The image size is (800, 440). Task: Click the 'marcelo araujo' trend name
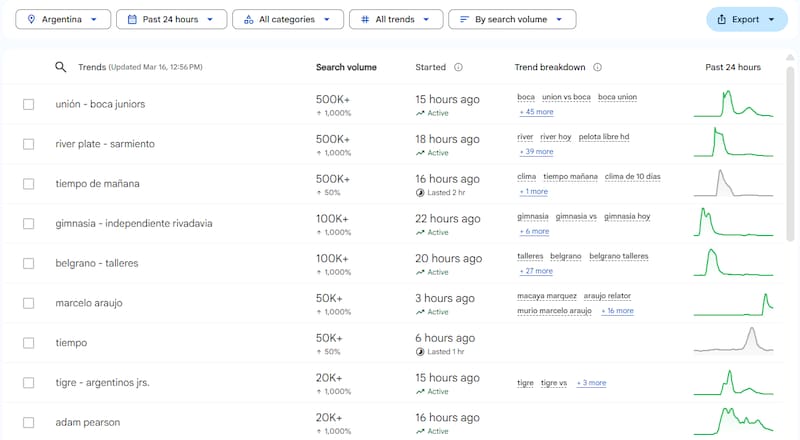tap(89, 303)
